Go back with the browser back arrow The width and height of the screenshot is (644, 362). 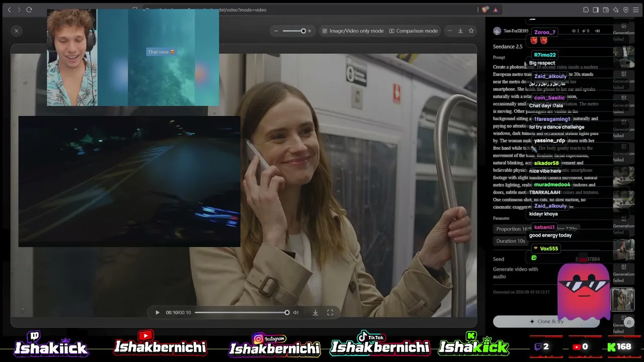click(9, 10)
